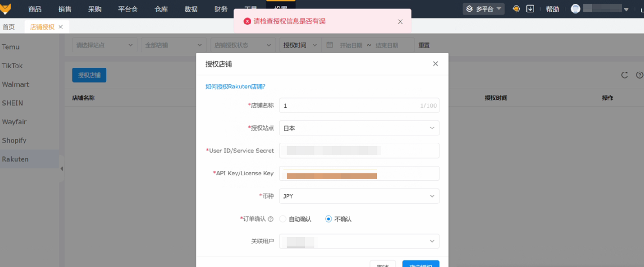The width and height of the screenshot is (644, 267).
Task: Open the 商品 menu
Action: [35, 9]
